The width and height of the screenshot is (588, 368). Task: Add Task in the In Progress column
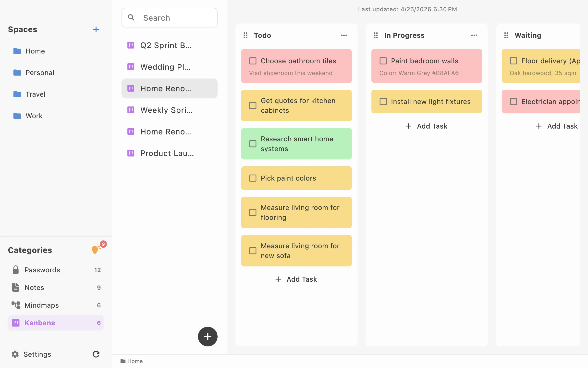pos(427,126)
